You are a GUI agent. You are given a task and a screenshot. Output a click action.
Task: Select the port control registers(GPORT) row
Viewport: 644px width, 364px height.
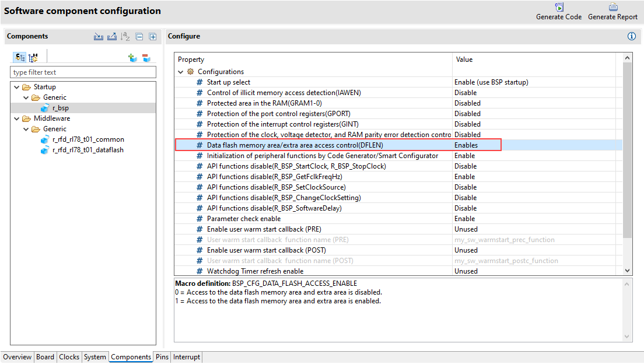(x=398, y=114)
